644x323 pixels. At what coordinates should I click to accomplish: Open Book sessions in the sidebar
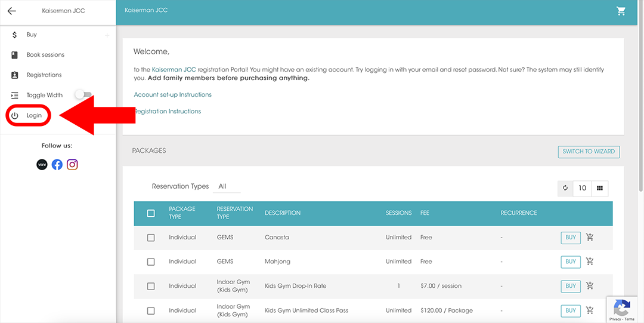(45, 55)
